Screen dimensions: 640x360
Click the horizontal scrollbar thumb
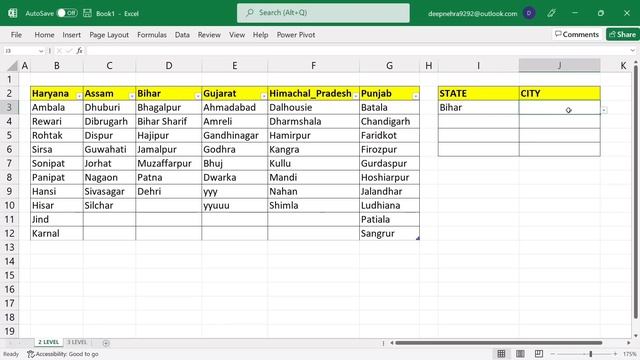[499, 343]
